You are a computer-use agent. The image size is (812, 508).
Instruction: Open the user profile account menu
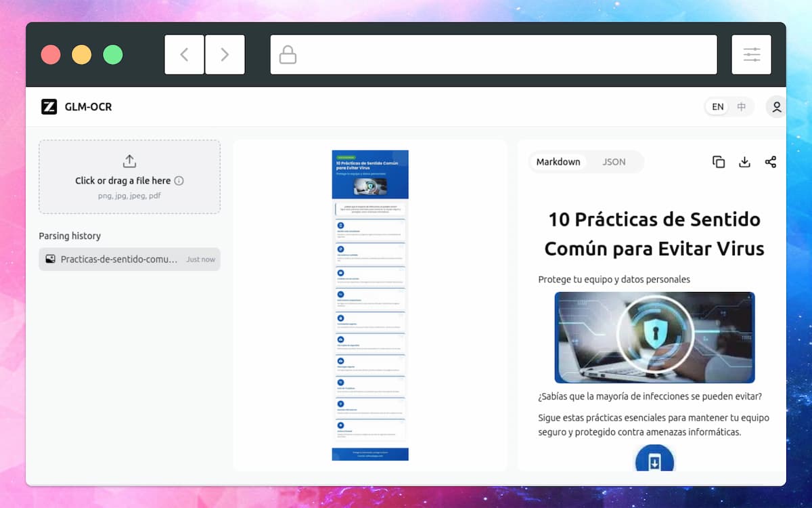775,106
